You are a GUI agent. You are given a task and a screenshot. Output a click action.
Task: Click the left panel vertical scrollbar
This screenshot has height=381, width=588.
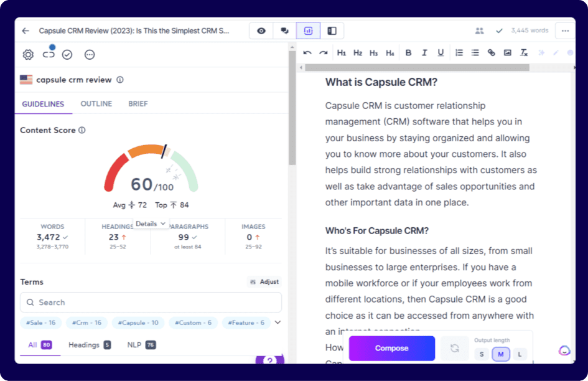(x=292, y=108)
